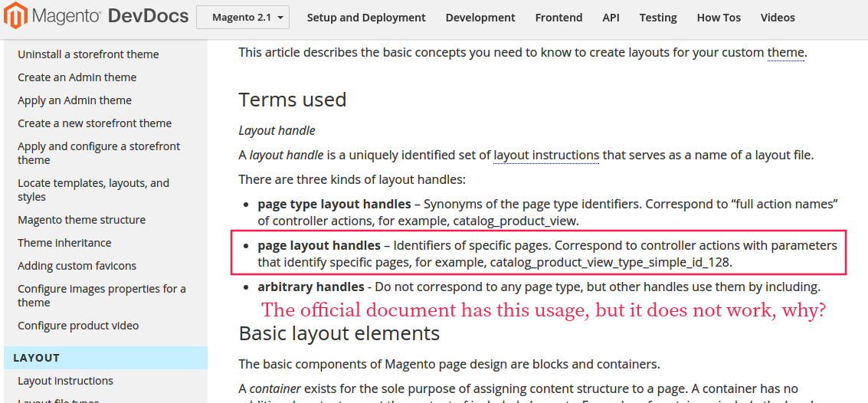This screenshot has height=403, width=868.
Task: Open Layout instructions sidebar page
Action: [x=65, y=381]
